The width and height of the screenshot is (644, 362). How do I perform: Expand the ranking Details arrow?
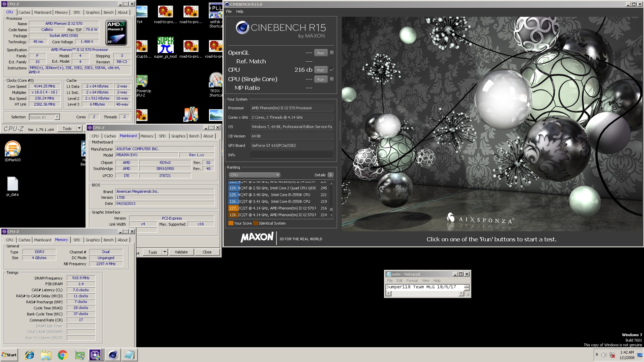point(331,175)
